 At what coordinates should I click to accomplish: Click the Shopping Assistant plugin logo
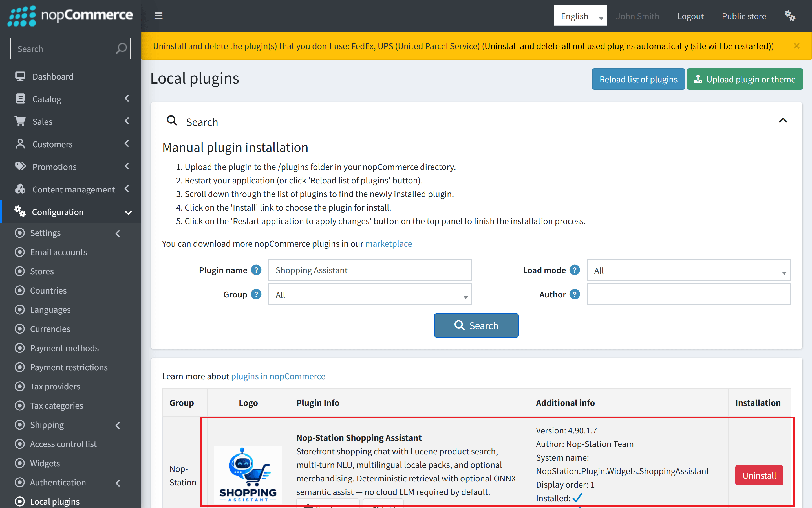point(248,475)
